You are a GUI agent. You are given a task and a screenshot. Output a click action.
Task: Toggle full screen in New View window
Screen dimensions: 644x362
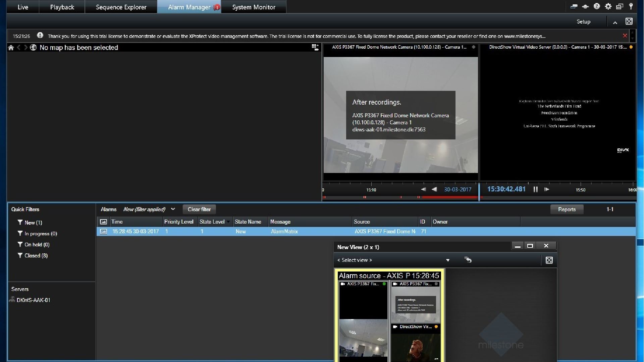click(x=549, y=260)
